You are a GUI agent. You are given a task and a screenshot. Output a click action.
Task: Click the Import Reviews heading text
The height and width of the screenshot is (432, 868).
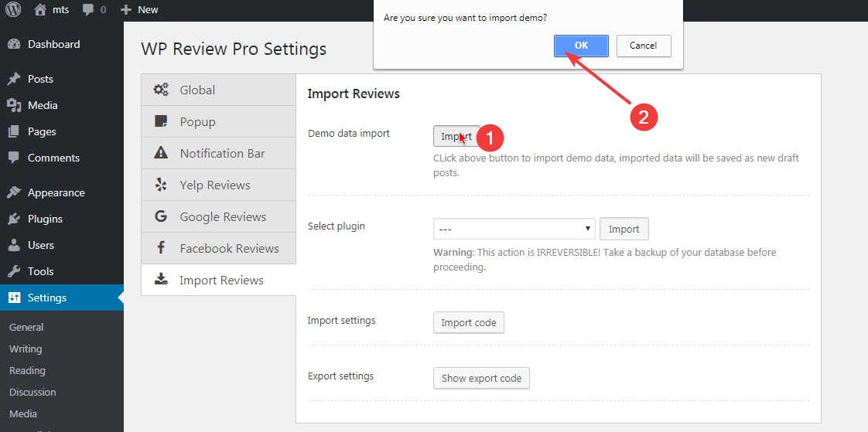coord(354,94)
